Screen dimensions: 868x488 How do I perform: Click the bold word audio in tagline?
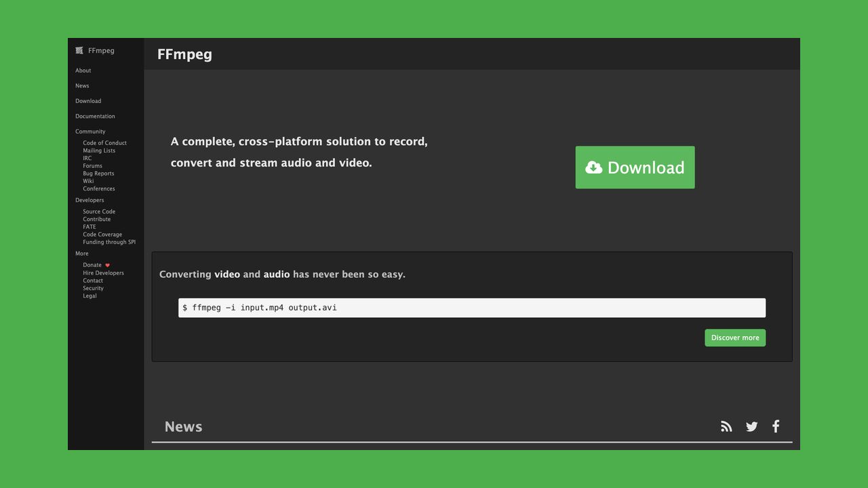pyautogui.click(x=277, y=274)
